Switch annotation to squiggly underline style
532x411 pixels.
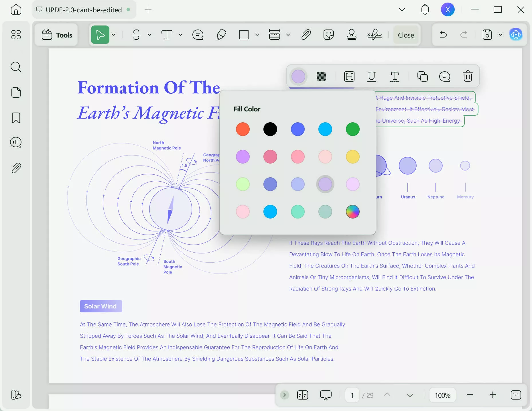[394, 76]
